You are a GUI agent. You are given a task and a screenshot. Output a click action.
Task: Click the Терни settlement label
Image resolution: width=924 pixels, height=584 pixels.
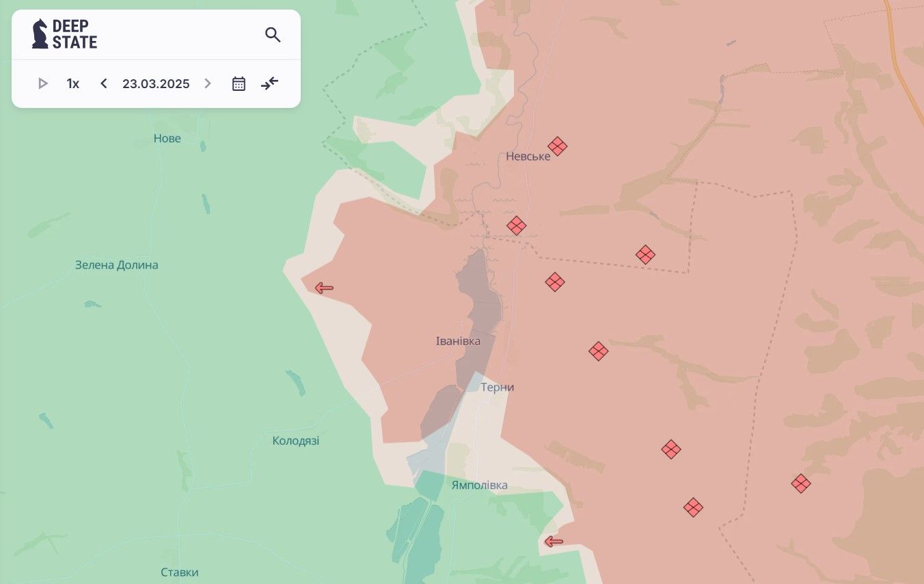497,387
